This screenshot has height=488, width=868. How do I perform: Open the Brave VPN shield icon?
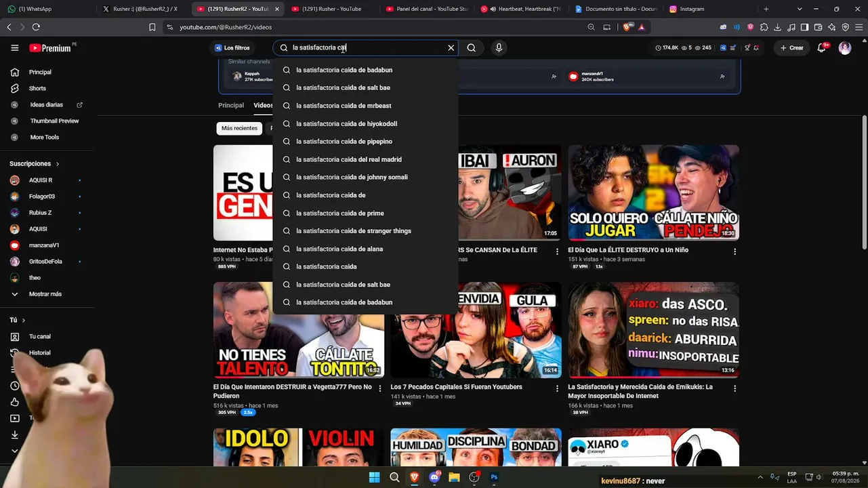pyautogui.click(x=845, y=27)
